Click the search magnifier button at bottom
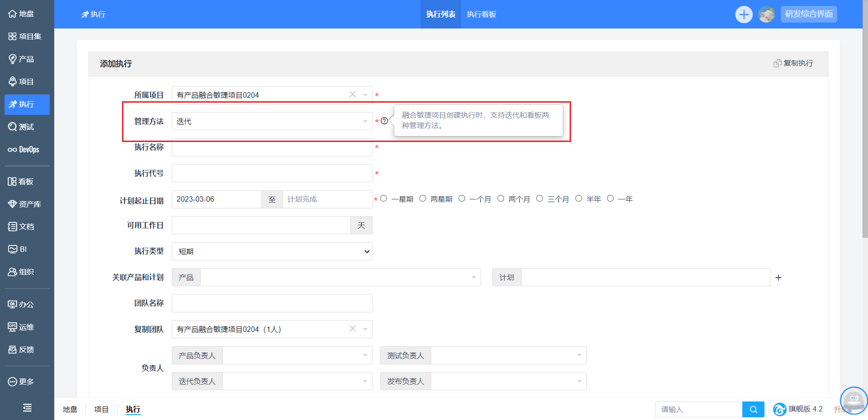This screenshot has height=420, width=868. (753, 410)
